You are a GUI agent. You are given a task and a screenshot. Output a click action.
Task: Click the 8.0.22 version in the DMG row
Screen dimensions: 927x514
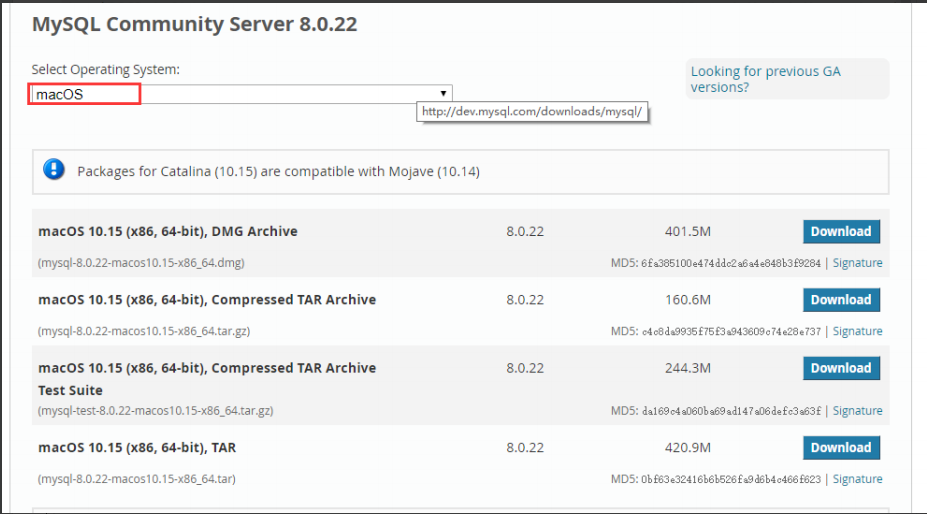525,231
